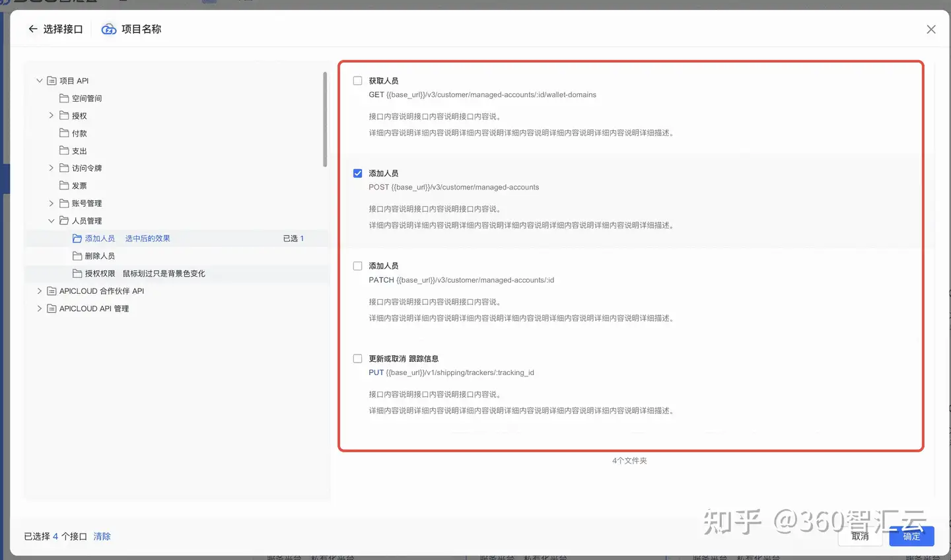Click the 项目 API document icon
This screenshot has height=560, width=951.
click(x=52, y=81)
